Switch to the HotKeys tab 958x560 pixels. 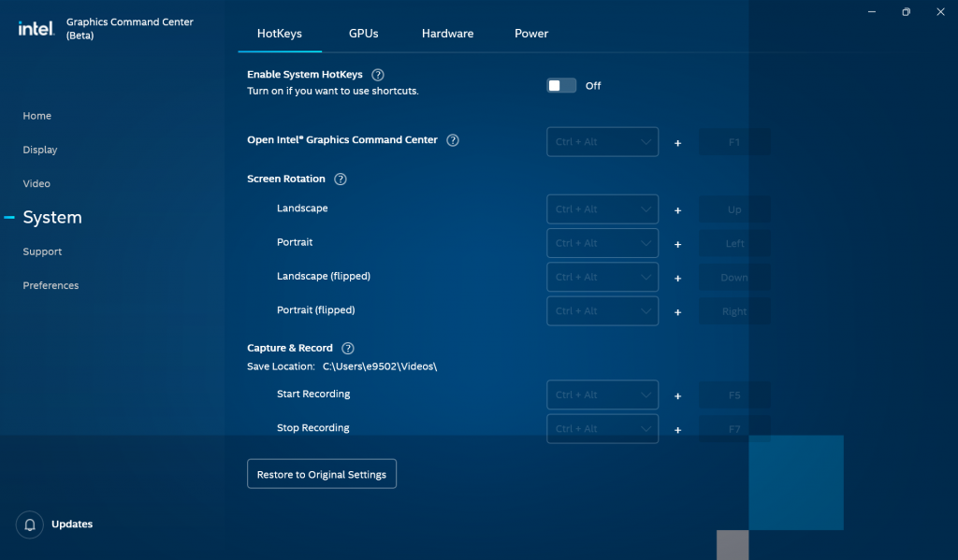click(279, 34)
